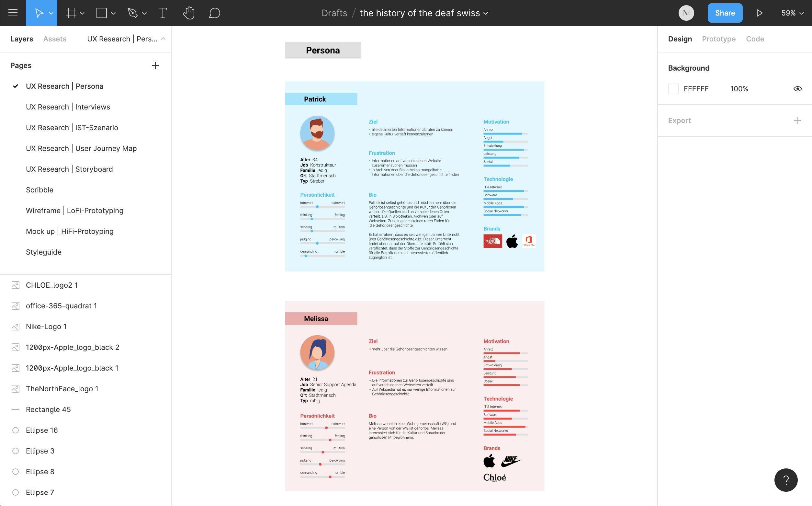Select the Nike-Logo 1 layer
Image resolution: width=812 pixels, height=506 pixels.
point(46,327)
